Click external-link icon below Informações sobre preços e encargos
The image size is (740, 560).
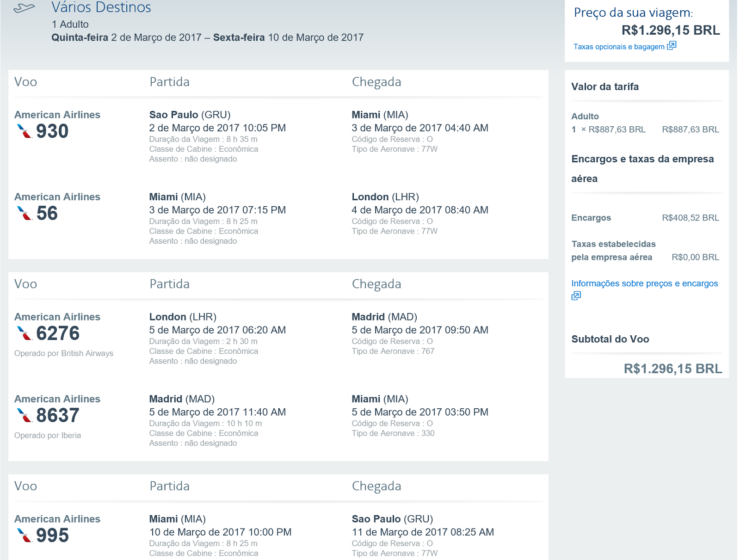pos(576,296)
